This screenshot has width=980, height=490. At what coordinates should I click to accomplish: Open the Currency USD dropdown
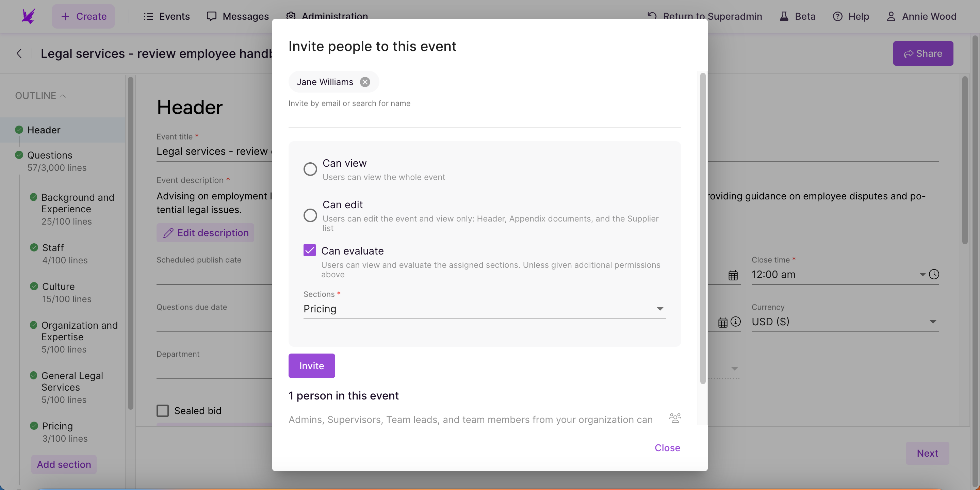pyautogui.click(x=845, y=322)
